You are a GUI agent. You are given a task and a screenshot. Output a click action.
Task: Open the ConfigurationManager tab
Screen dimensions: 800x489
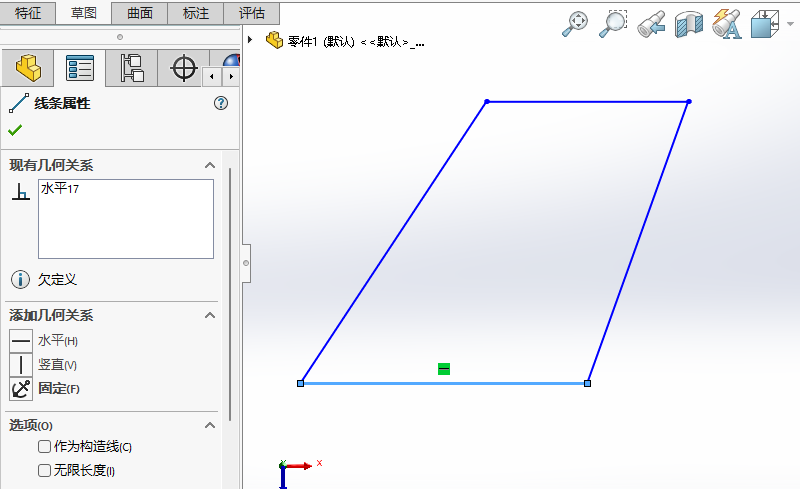coord(132,68)
